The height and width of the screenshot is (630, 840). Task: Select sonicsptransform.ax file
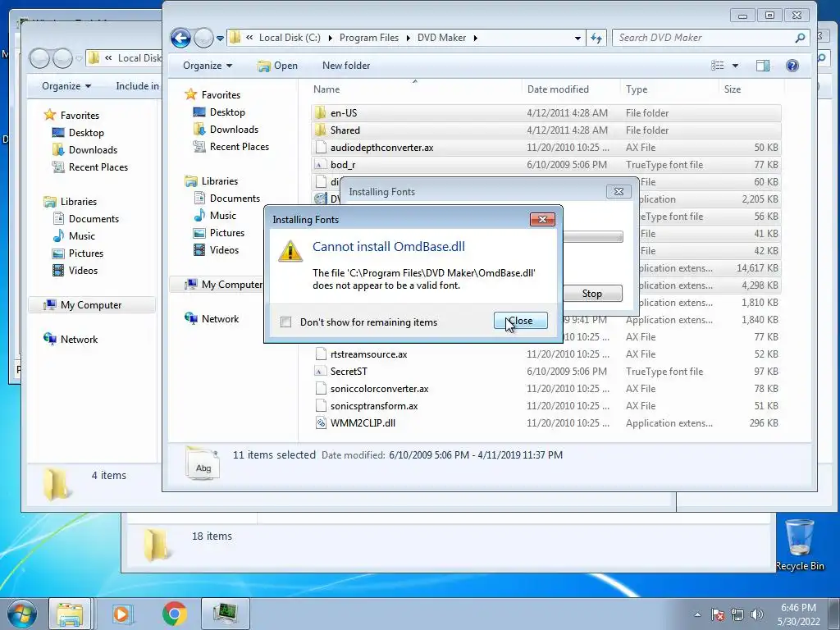[x=546, y=405]
